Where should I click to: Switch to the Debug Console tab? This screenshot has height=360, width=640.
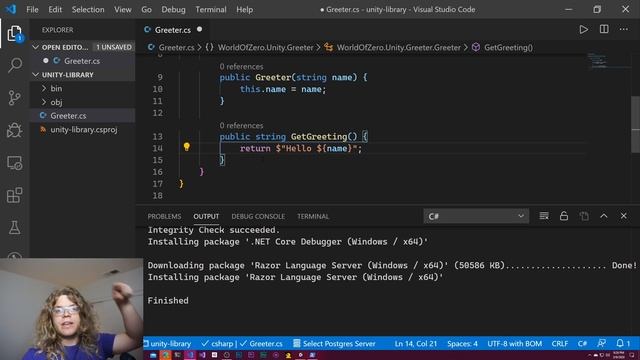[258, 216]
